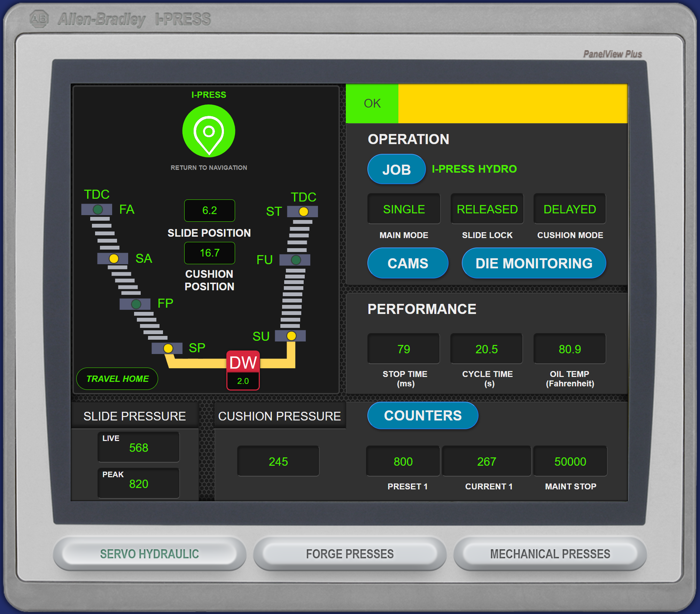
Task: Toggle the DELAYED cushion mode selector
Action: click(570, 209)
